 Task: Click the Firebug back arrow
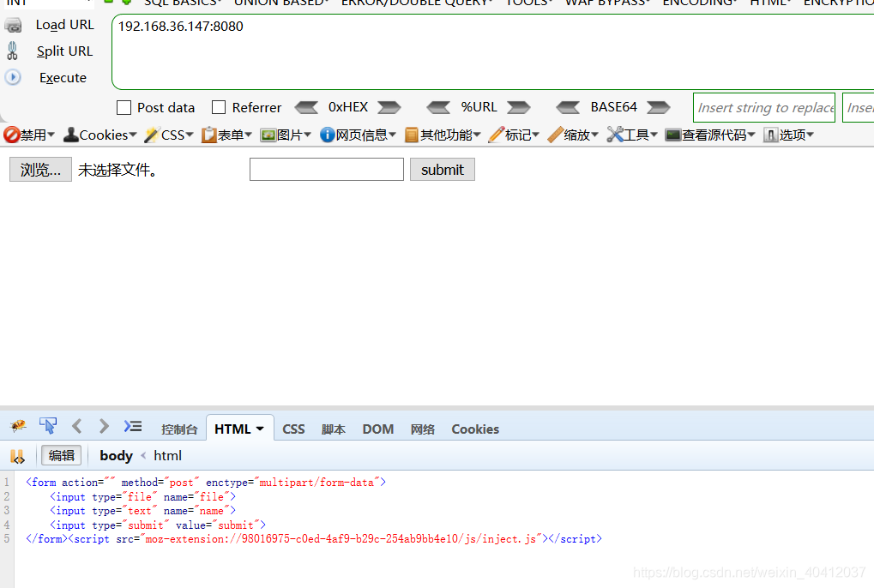tap(77, 426)
